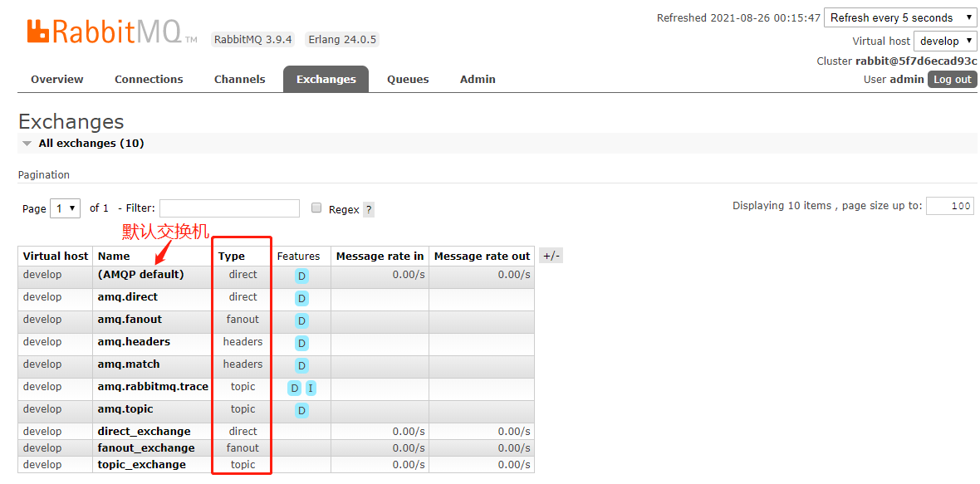980x484 pixels.
Task: Switch to the Overview tab
Action: [x=56, y=80]
